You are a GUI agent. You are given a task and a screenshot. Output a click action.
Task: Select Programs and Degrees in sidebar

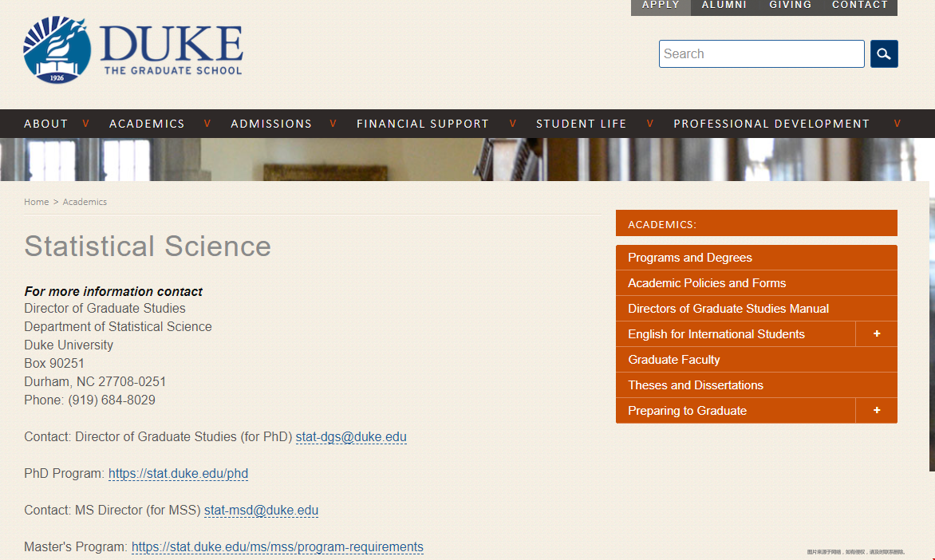pyautogui.click(x=690, y=257)
